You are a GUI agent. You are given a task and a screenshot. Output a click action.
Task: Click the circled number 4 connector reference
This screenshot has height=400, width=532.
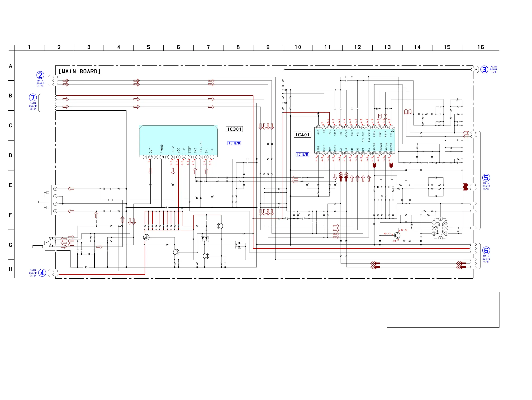coord(42,273)
